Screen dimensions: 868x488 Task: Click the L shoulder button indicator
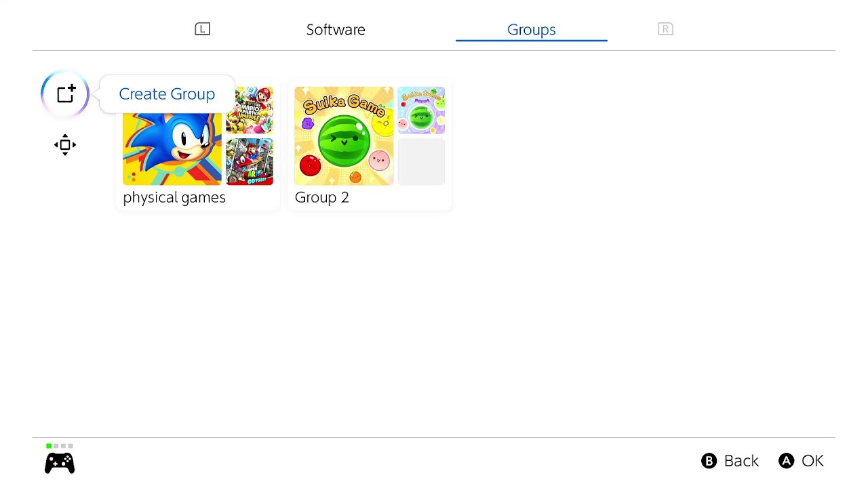(x=202, y=29)
